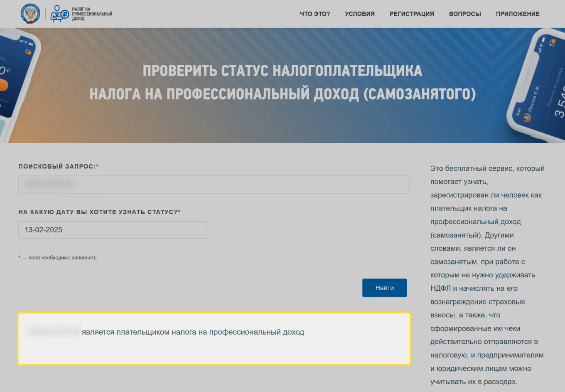Select the self-employed tax service logo icon
This screenshot has width=565, height=392.
(57, 13)
